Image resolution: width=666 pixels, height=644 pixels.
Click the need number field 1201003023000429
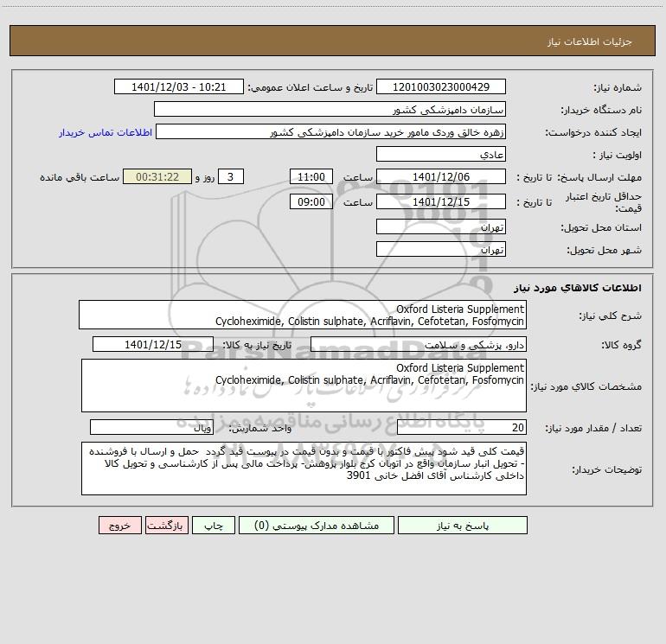441,87
